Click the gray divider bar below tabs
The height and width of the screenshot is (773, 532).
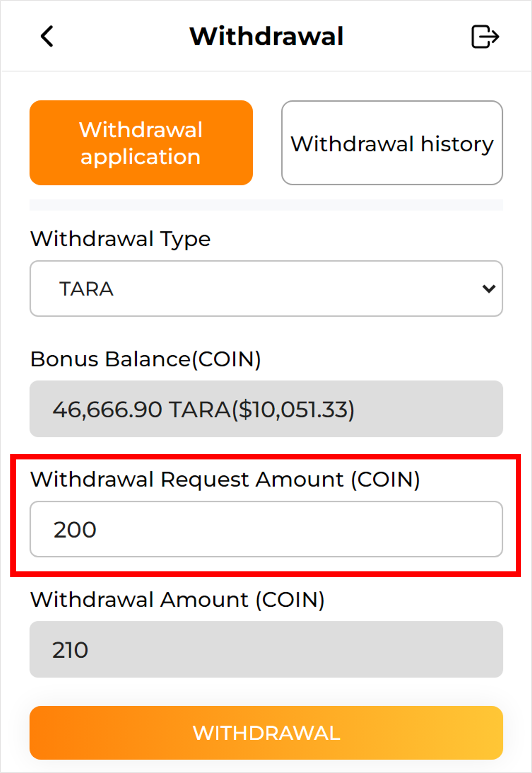point(266,205)
